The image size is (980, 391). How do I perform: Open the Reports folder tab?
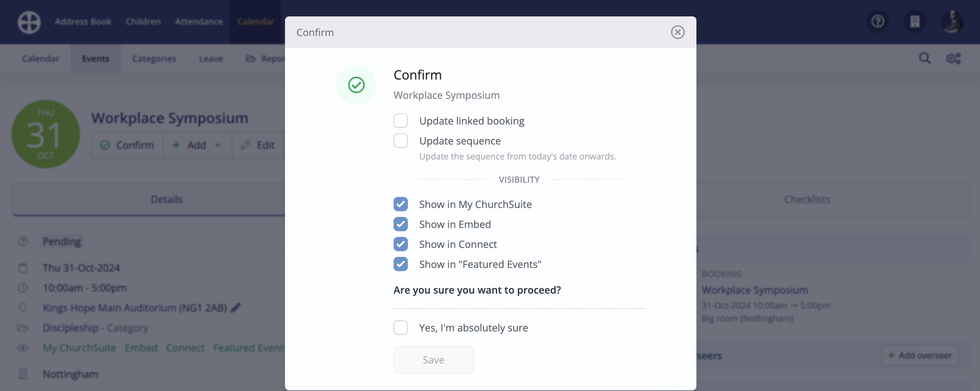(265, 59)
